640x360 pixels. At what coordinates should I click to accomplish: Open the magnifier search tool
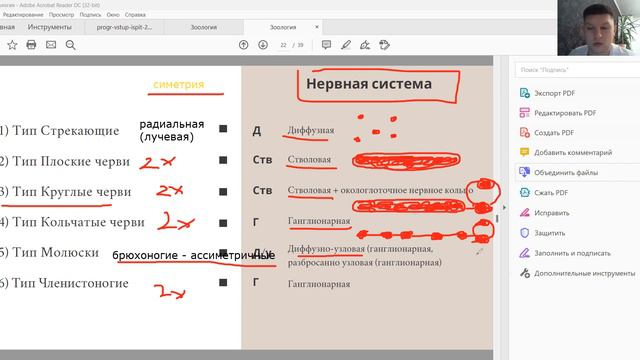coord(71,45)
